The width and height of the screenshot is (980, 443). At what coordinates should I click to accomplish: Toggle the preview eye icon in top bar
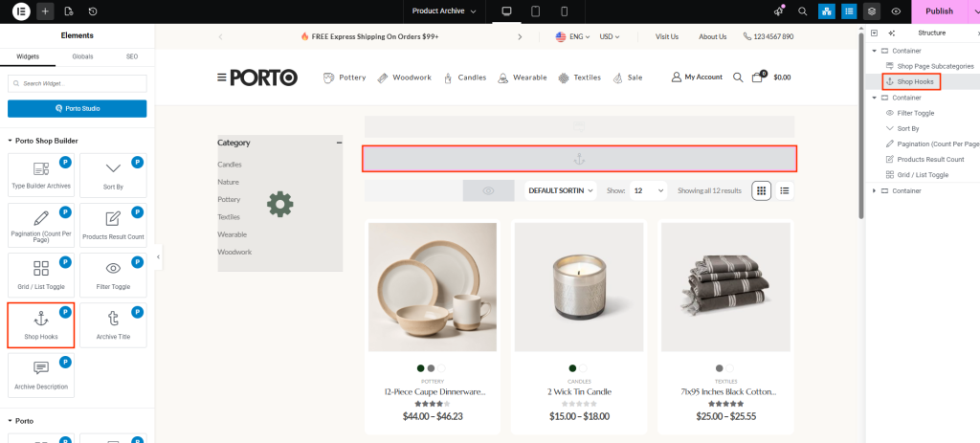coord(896,11)
